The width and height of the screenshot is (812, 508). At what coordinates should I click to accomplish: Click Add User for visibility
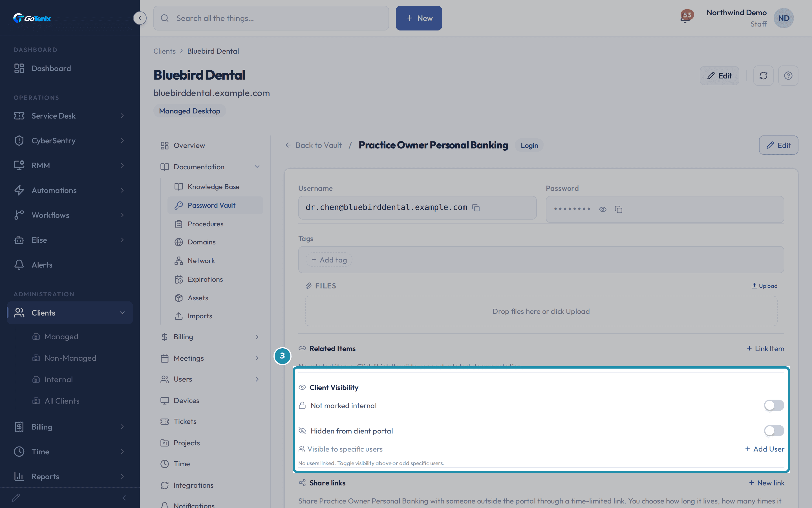click(x=764, y=449)
